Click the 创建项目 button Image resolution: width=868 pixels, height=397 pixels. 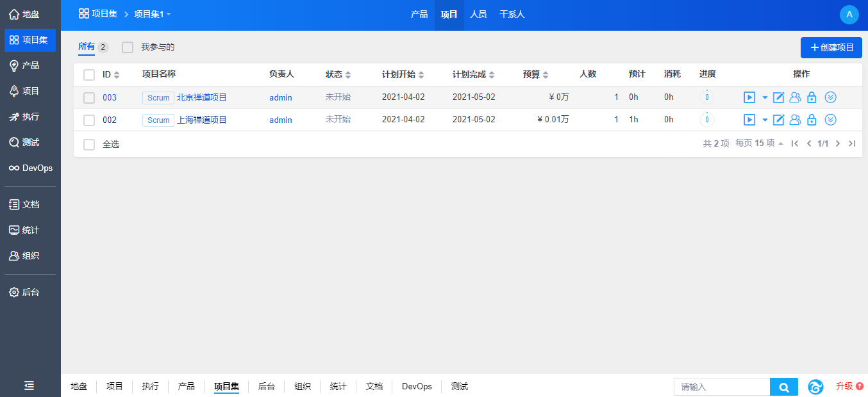click(x=831, y=47)
